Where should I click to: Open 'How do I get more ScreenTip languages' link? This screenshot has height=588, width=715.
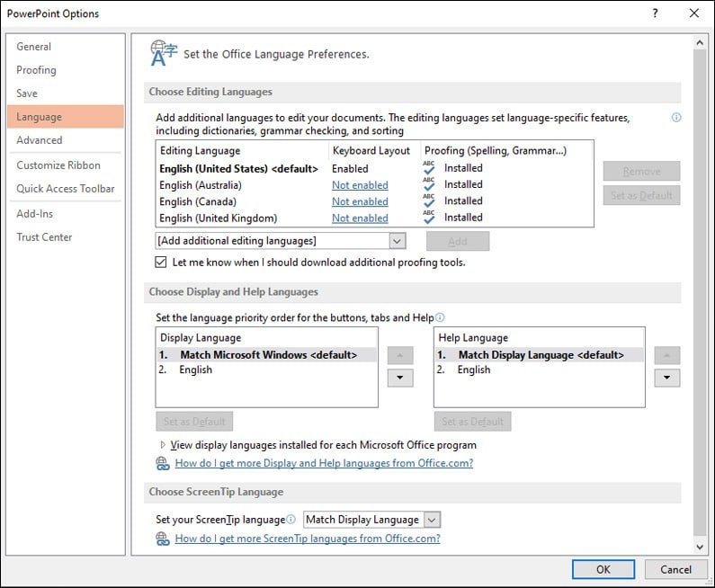[x=308, y=539]
